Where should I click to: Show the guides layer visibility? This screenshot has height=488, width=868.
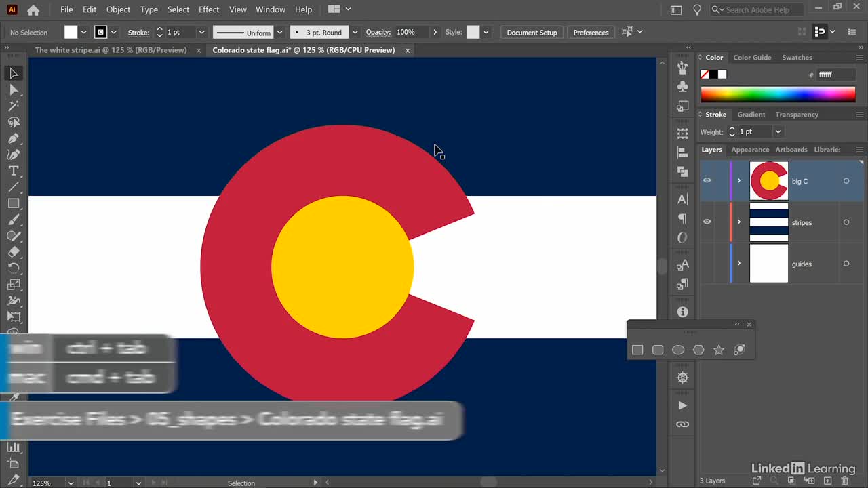pos(707,264)
